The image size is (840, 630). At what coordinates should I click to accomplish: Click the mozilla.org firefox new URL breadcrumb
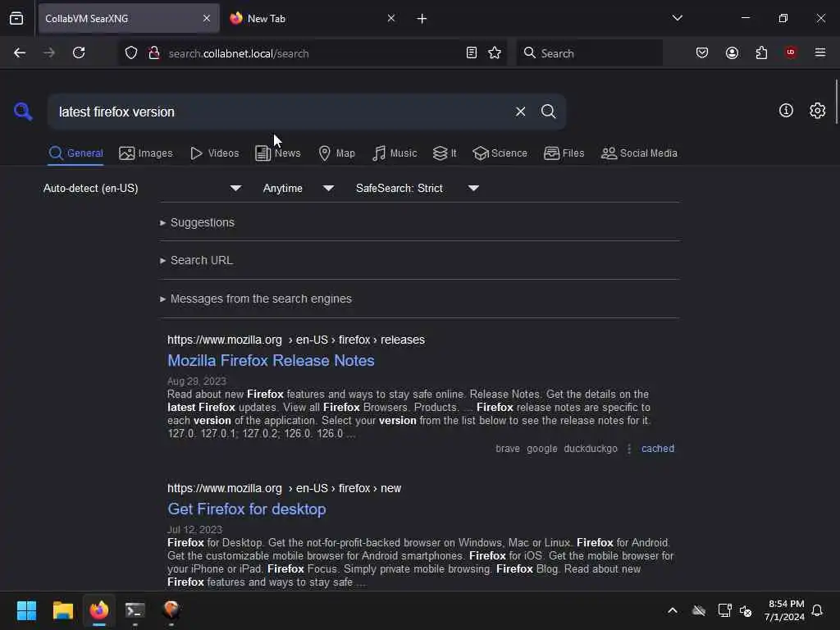coord(284,489)
